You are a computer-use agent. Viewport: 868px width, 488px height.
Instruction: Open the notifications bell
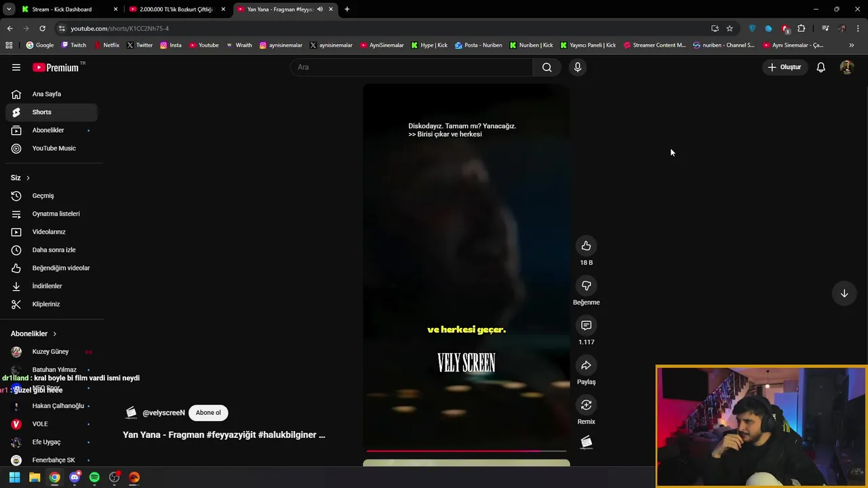[x=821, y=67]
